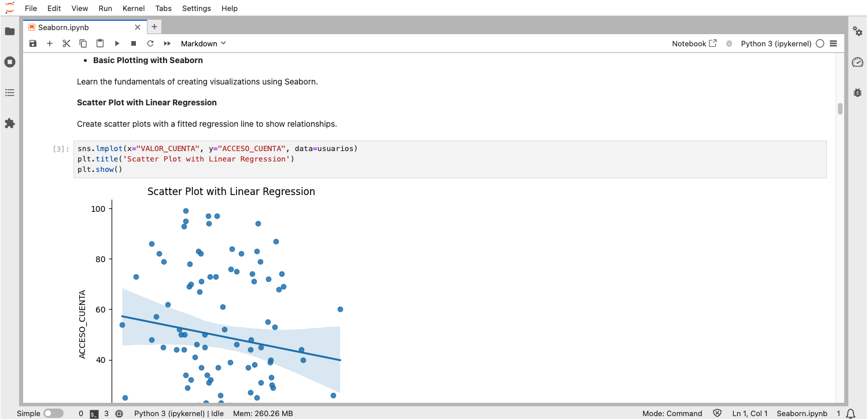The width and height of the screenshot is (868, 419).
Task: Open the File Browser folder icon
Action: click(10, 31)
